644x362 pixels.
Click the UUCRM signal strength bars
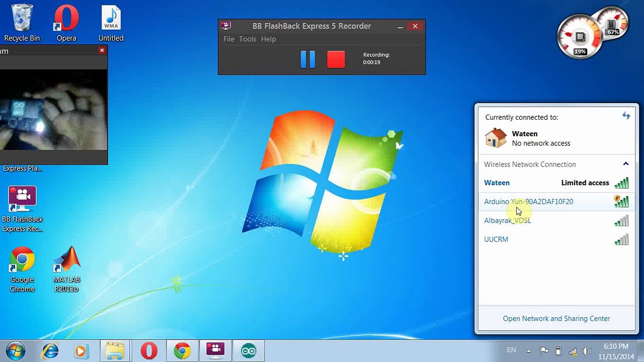pos(621,239)
